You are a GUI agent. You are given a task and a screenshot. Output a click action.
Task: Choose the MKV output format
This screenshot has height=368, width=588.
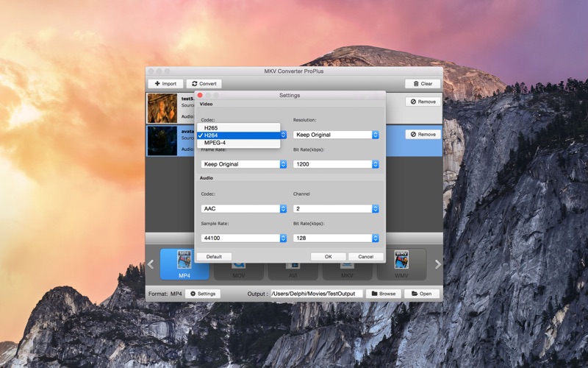(x=347, y=271)
